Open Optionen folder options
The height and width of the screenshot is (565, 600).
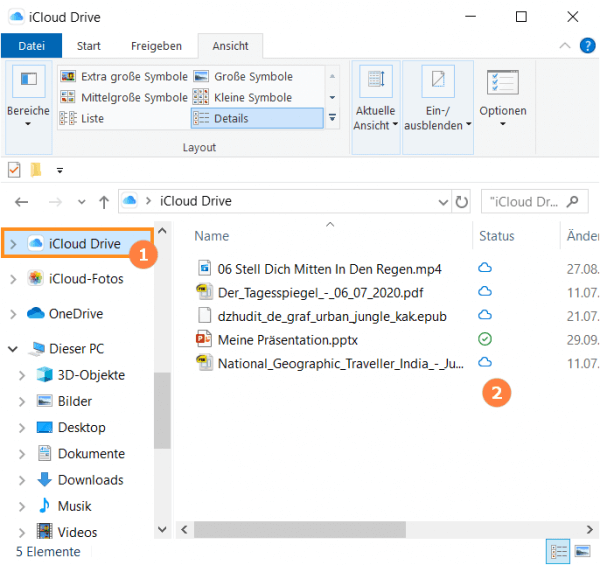tap(503, 99)
